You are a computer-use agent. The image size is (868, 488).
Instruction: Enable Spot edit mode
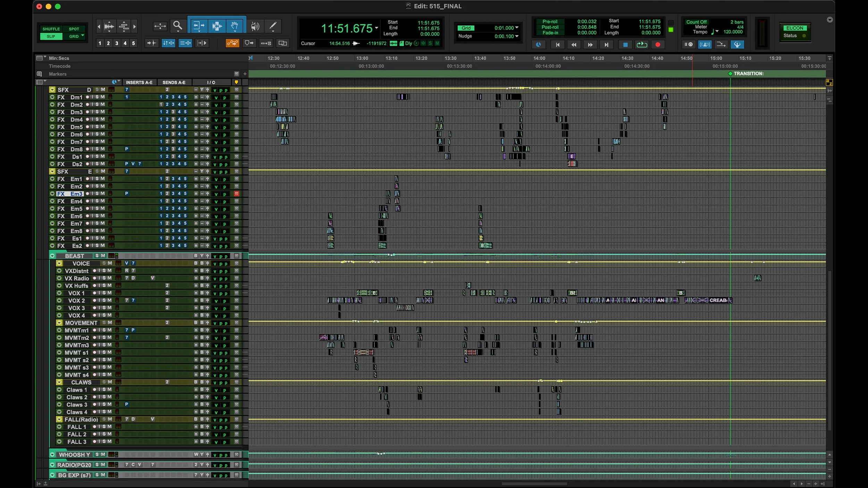74,29
